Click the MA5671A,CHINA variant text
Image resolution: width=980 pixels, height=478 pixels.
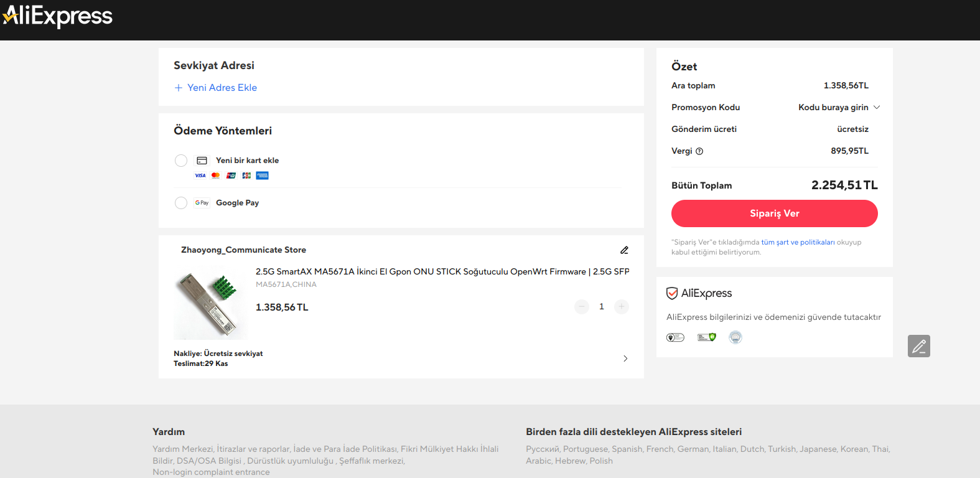[x=286, y=284]
